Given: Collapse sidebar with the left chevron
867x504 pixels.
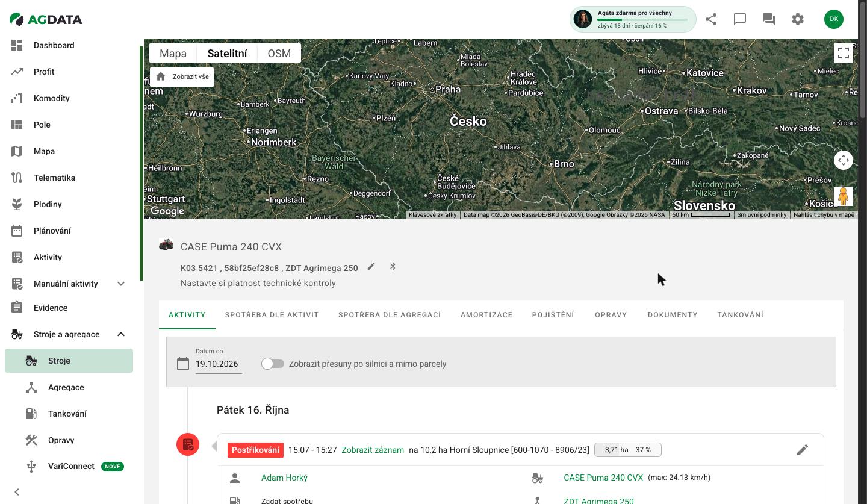Looking at the screenshot, I should [x=17, y=492].
